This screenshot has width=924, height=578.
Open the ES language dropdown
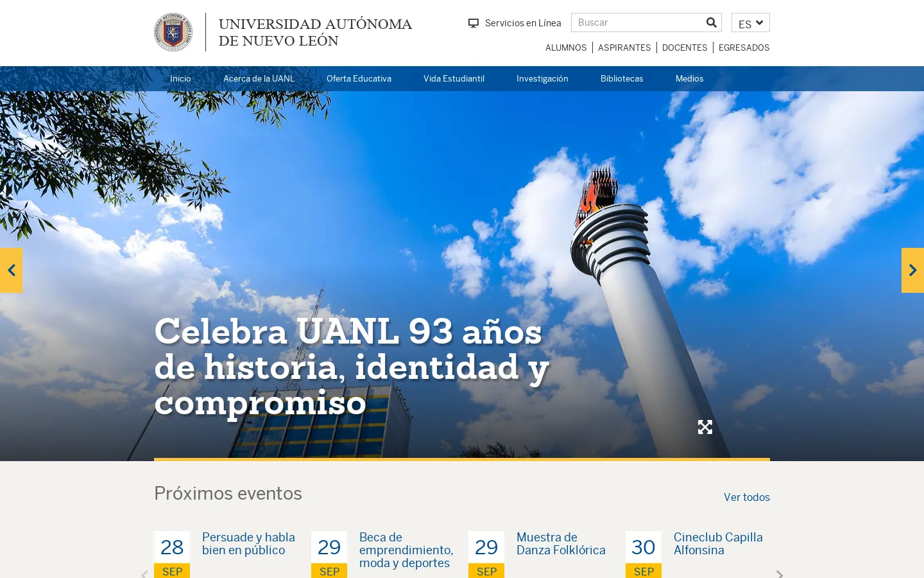[x=751, y=23]
